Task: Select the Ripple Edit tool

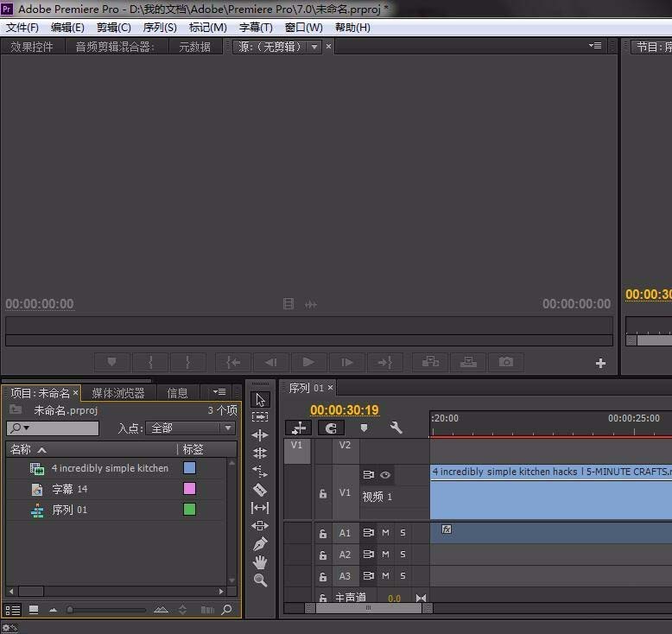Action: pos(260,435)
